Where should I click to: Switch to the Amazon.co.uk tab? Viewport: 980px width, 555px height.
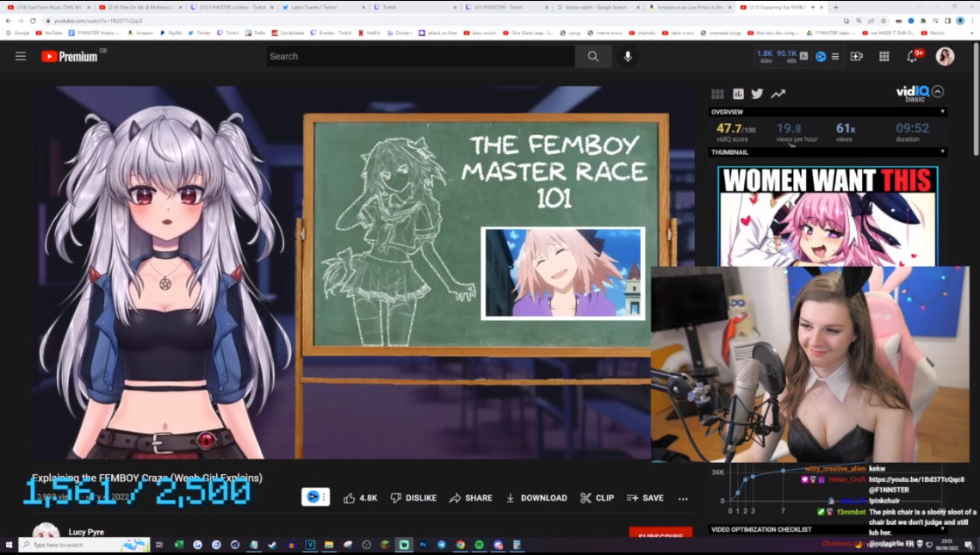coord(690,8)
